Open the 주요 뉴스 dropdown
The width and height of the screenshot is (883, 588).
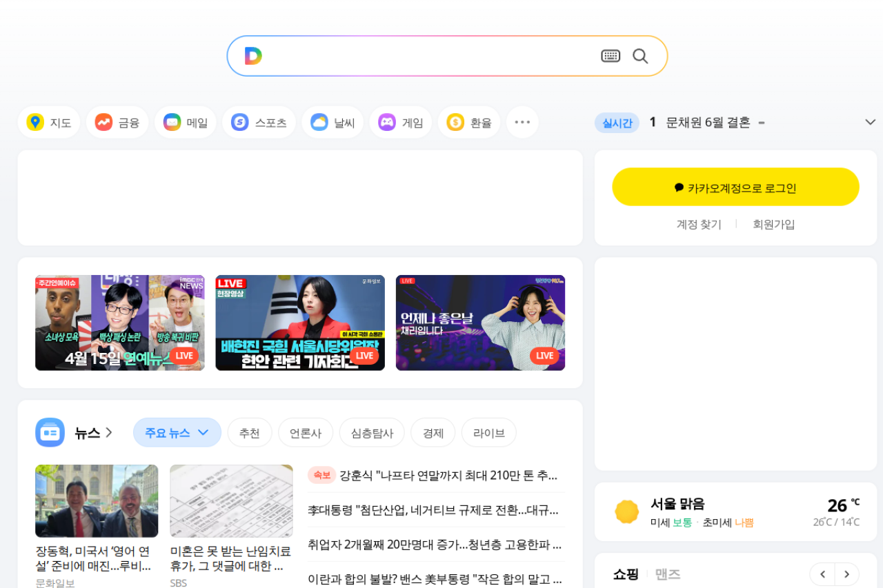pos(177,433)
